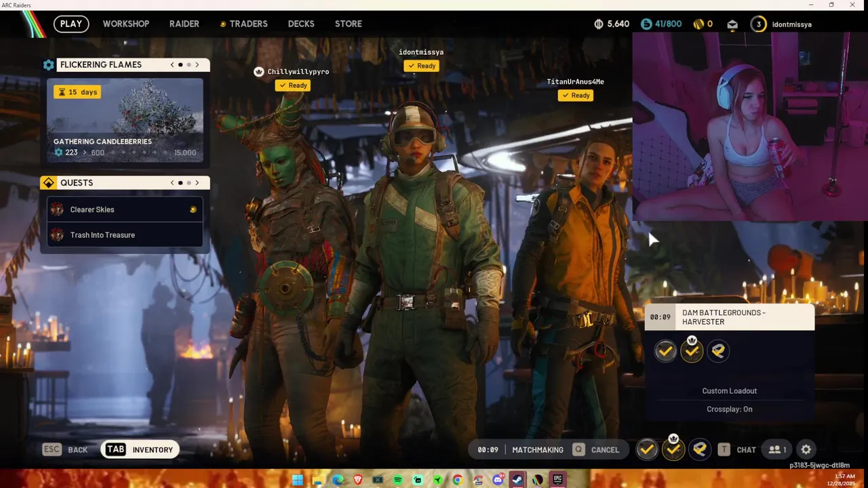Open Brave browser from taskbar
868x488 pixels.
(357, 480)
